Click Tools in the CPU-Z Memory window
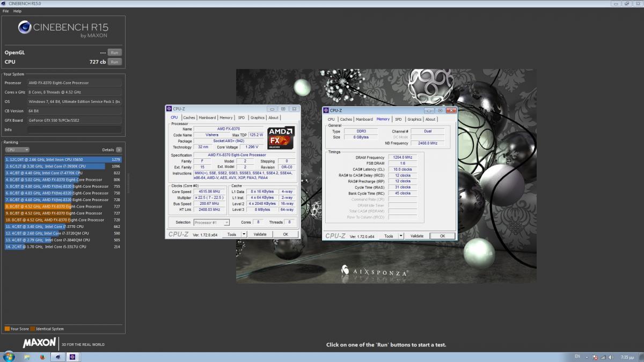Viewport: 644px width, 362px height. (x=389, y=236)
